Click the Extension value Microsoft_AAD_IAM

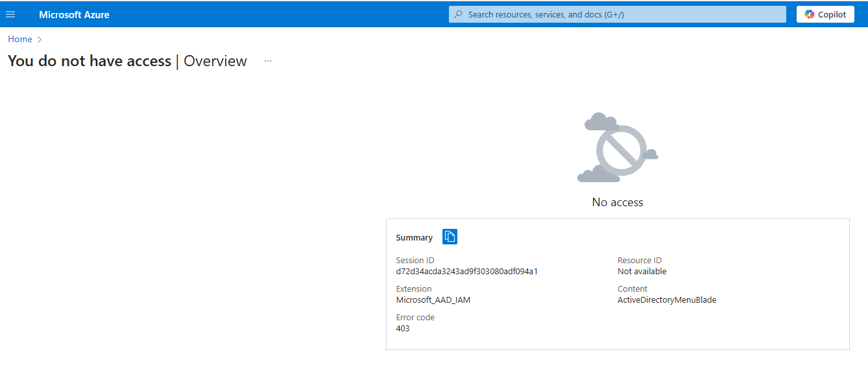(x=433, y=300)
